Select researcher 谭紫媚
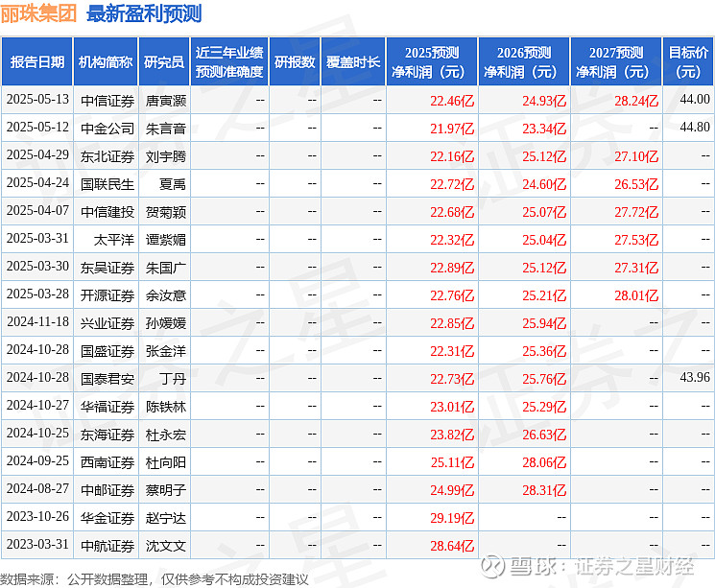This screenshot has height=588, width=715. pos(166,240)
